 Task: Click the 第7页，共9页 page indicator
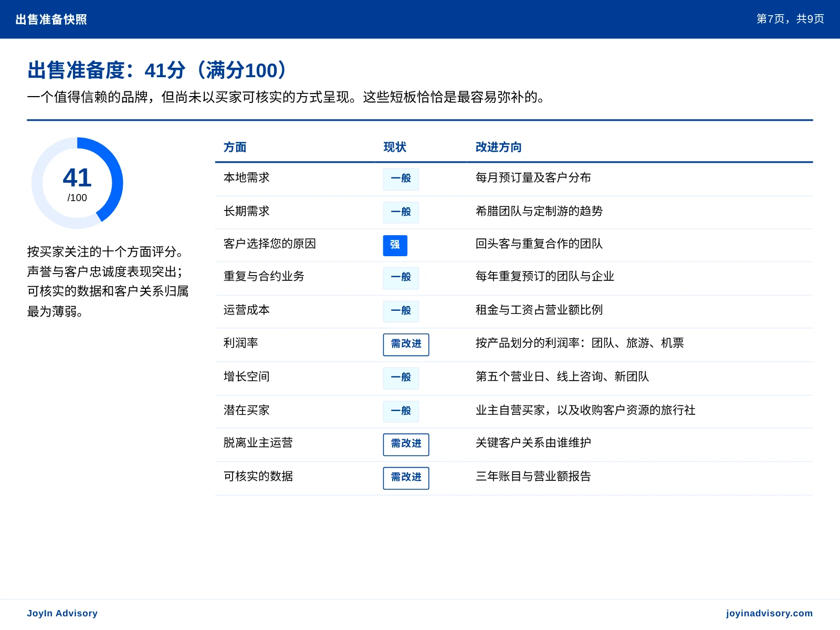click(x=790, y=19)
